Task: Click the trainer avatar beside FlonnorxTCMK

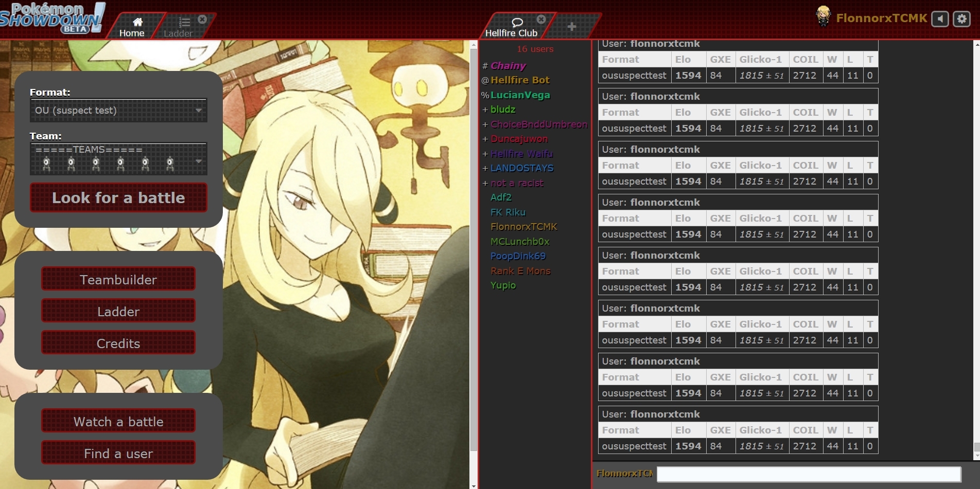Action: [x=824, y=16]
